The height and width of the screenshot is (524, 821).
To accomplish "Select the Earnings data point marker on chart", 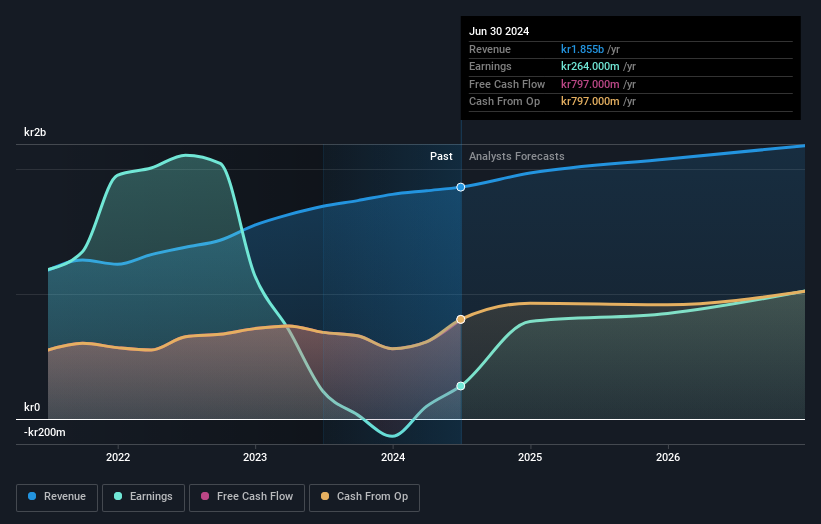I will coord(461,386).
